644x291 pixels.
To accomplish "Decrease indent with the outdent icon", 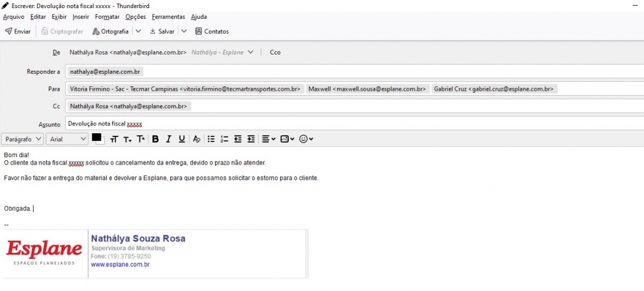I will [x=238, y=139].
